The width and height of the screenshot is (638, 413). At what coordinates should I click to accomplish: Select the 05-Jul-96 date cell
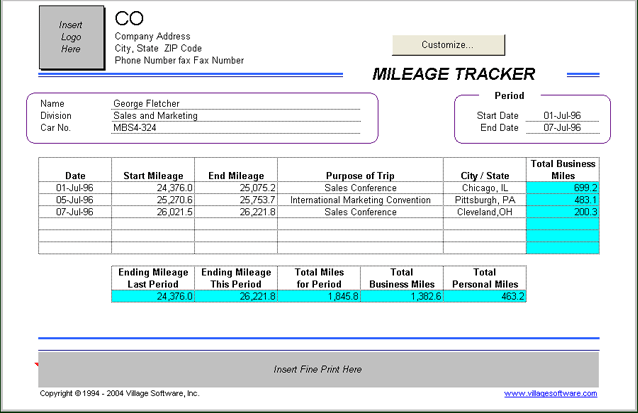tap(75, 200)
